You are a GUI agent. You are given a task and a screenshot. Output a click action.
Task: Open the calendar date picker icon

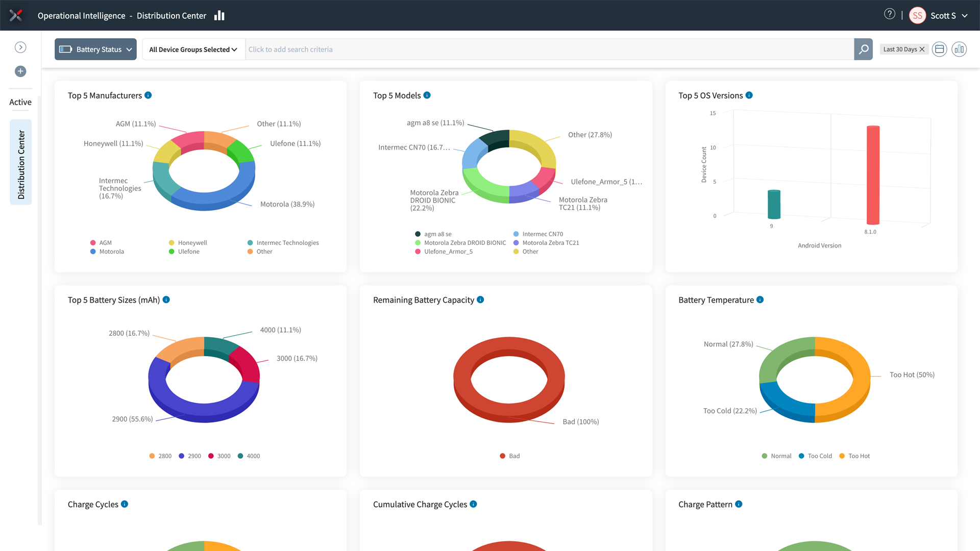pyautogui.click(x=939, y=49)
